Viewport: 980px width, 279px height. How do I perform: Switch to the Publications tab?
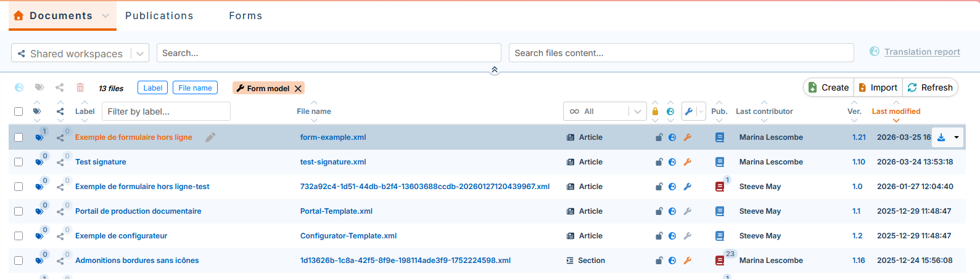[x=159, y=16]
